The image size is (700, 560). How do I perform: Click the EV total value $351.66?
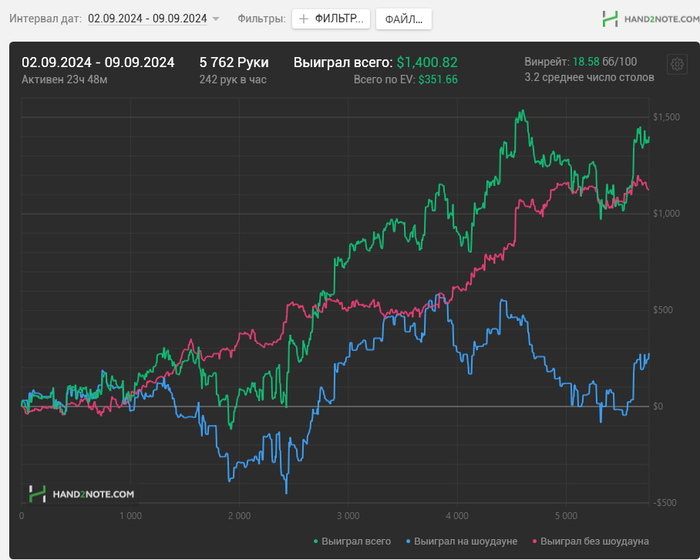(438, 79)
